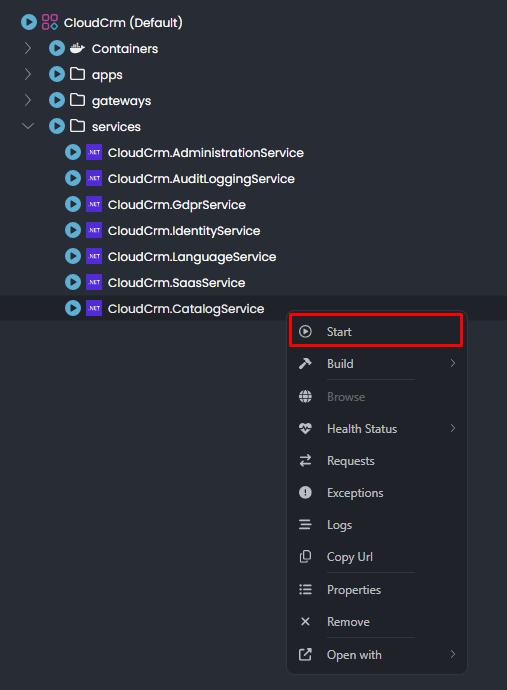Open the Health Status submenu arrow
507x690 pixels.
tap(453, 428)
